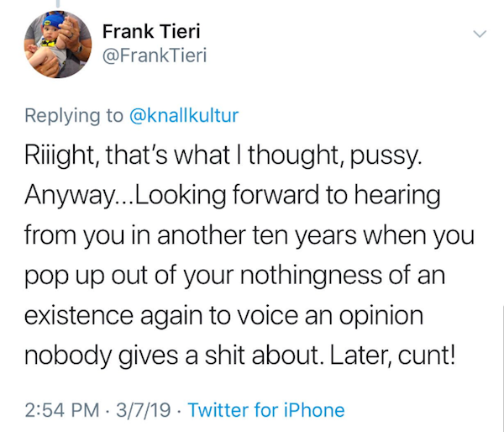Click the 3/7/19 tweet date
The image size is (504, 432).
tap(144, 410)
